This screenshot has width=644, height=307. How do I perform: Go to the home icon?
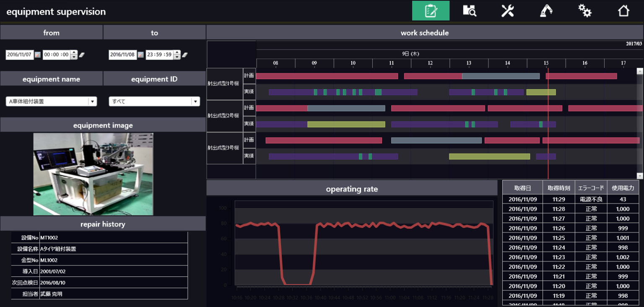coord(623,10)
